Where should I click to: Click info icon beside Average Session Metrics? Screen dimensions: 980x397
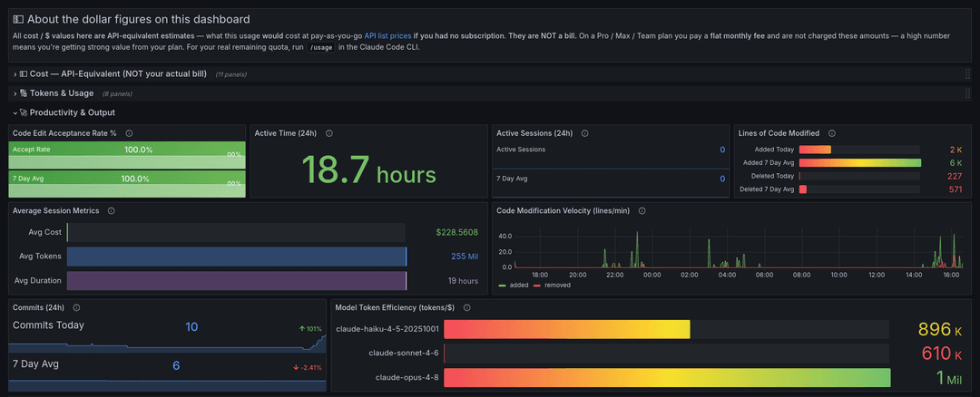click(x=112, y=211)
